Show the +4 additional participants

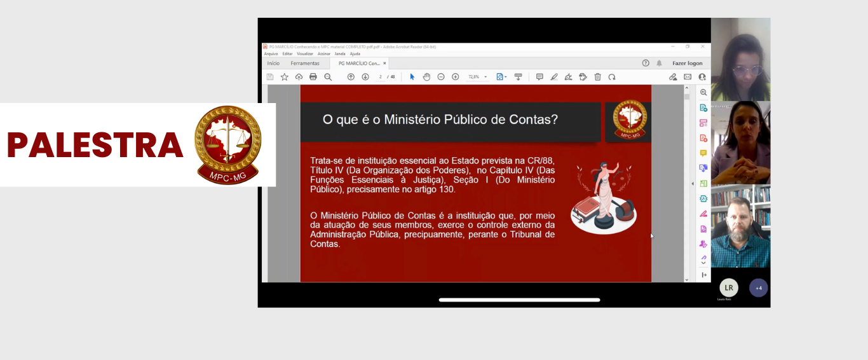(758, 288)
